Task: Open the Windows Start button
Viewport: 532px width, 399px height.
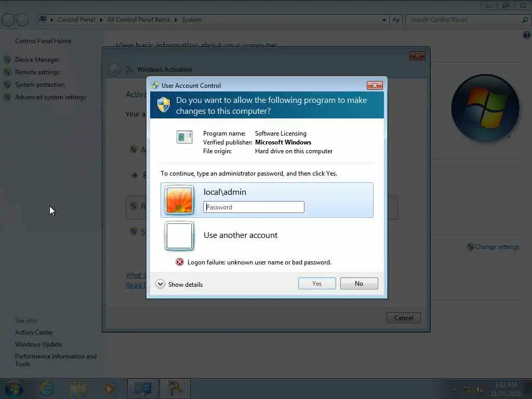Action: [x=14, y=389]
